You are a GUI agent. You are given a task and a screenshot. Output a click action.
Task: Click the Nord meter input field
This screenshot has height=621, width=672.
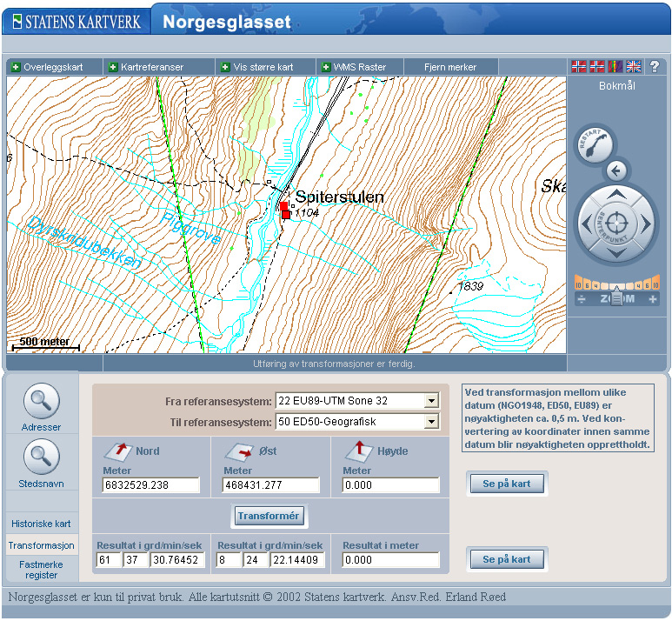pyautogui.click(x=150, y=485)
